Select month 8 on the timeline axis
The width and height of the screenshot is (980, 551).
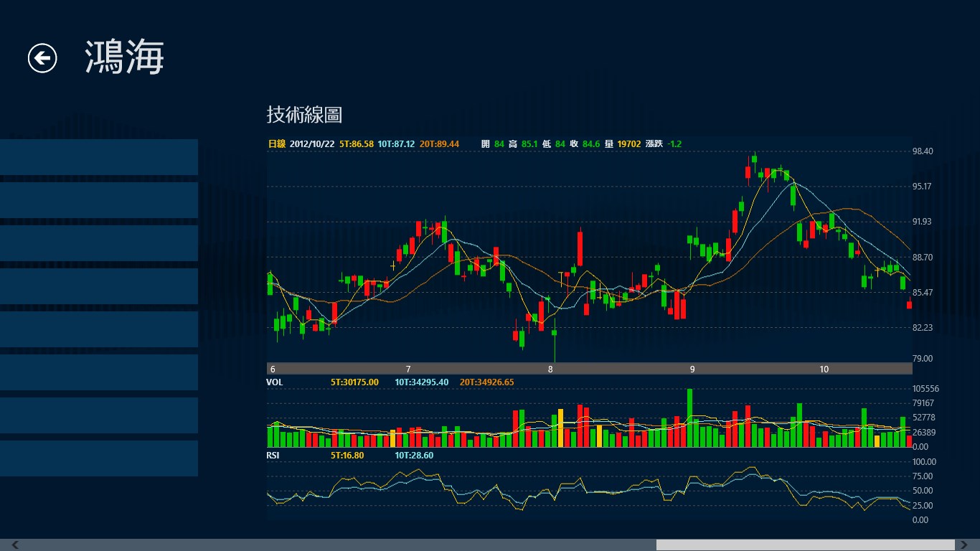(x=550, y=369)
